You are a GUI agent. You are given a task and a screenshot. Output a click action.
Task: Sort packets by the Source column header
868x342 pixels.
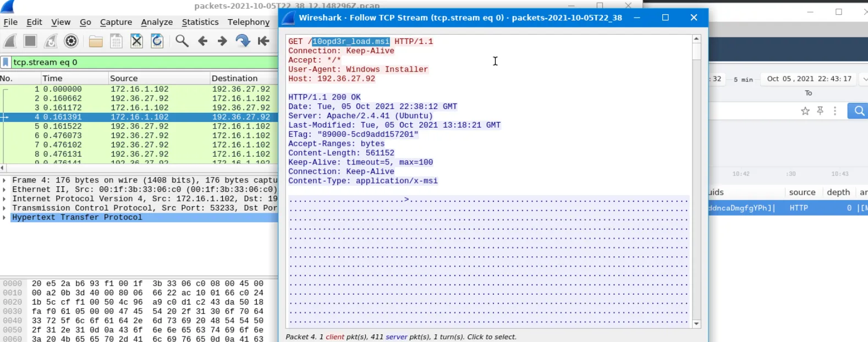pyautogui.click(x=159, y=79)
